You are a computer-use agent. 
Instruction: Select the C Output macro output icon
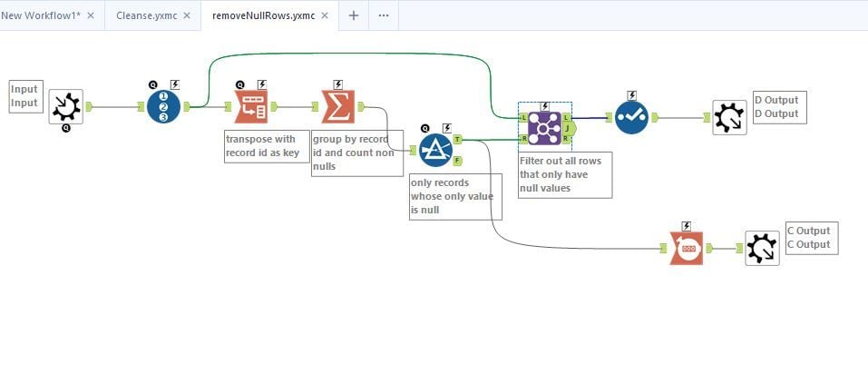(x=762, y=248)
